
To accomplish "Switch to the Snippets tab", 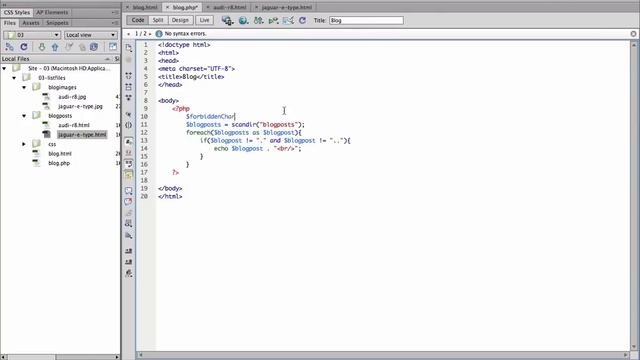I will (x=58, y=23).
